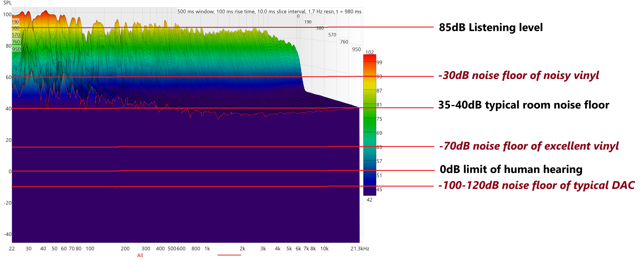
Task: Click '-100-120dB noise floor of typical DAC' text
Action: (x=536, y=185)
